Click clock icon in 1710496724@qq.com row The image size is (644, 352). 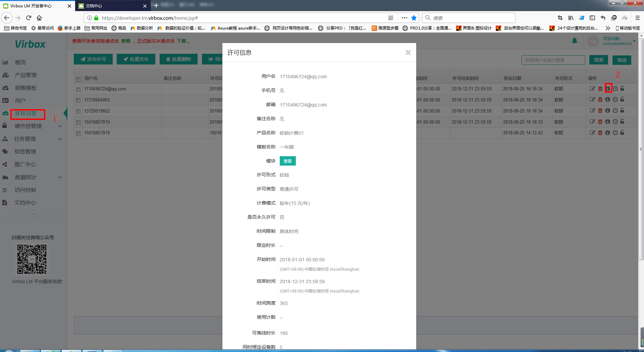click(x=615, y=89)
